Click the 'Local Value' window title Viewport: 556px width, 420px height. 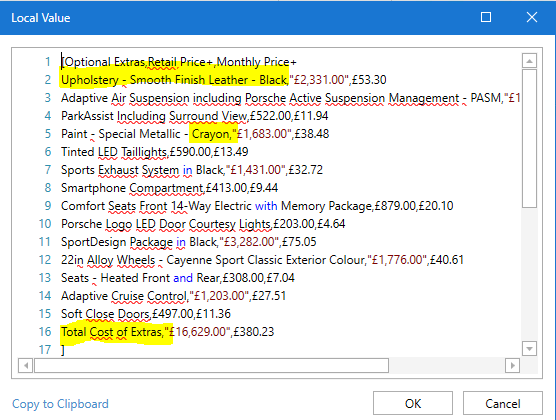click(41, 18)
